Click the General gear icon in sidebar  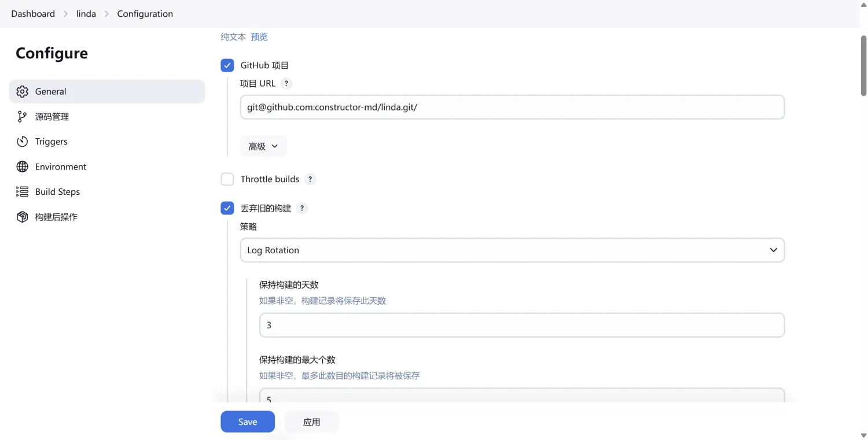(x=22, y=91)
